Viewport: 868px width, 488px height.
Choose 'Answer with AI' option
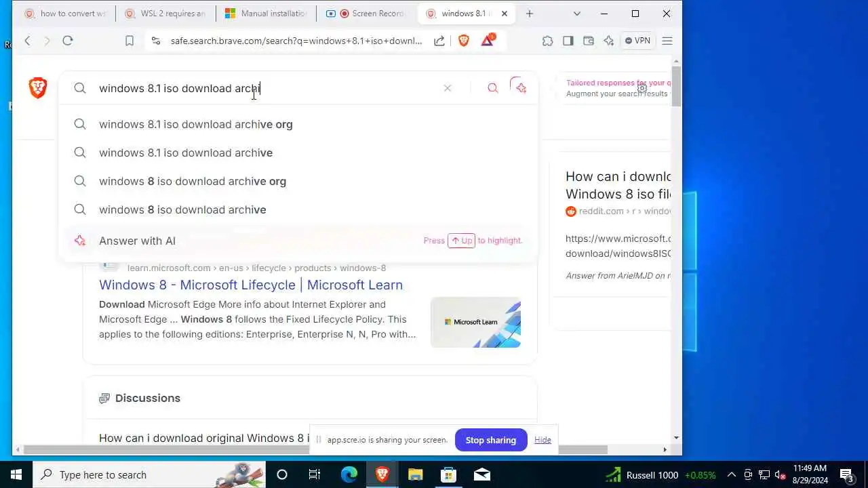[x=298, y=241]
